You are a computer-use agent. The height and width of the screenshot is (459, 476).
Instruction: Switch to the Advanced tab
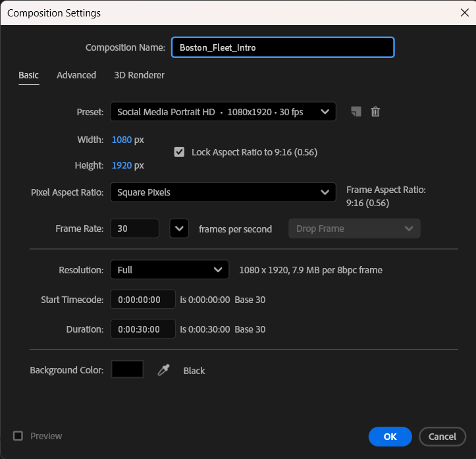(76, 75)
